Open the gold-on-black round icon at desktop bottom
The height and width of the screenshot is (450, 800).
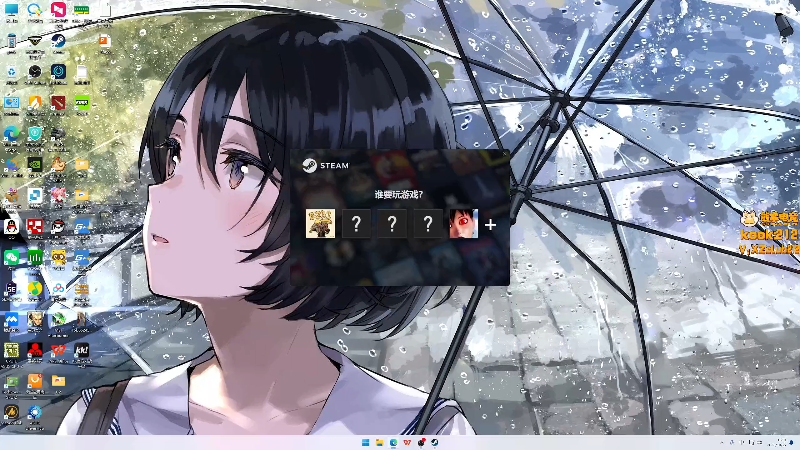coord(11,412)
